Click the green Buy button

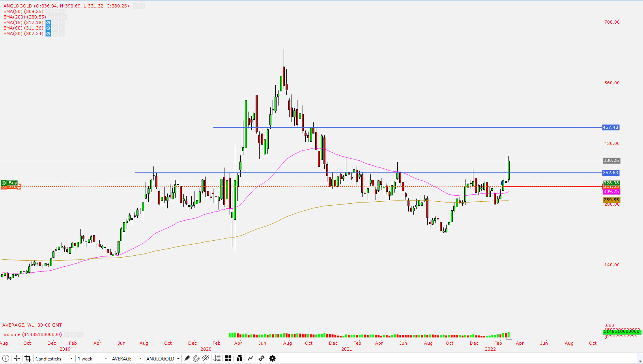click(12, 182)
